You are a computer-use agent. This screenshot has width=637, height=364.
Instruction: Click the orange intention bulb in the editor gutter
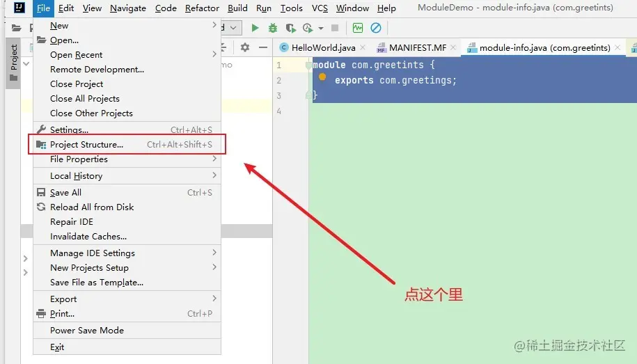[x=322, y=77]
